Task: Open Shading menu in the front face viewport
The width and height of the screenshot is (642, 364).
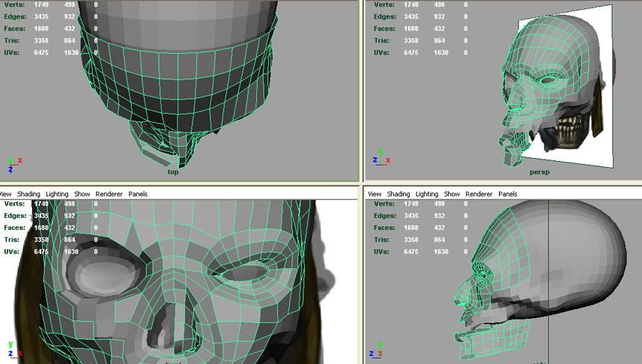Action: pyautogui.click(x=28, y=194)
